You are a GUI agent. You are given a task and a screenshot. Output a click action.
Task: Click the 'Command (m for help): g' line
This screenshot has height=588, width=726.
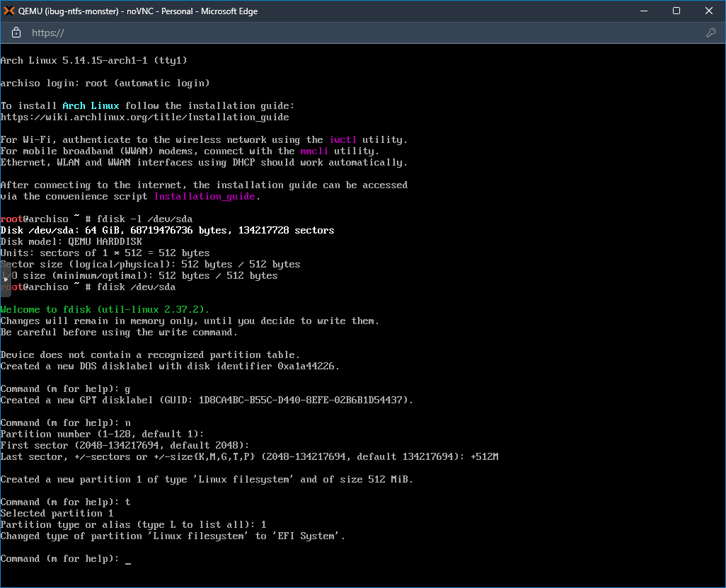point(65,389)
